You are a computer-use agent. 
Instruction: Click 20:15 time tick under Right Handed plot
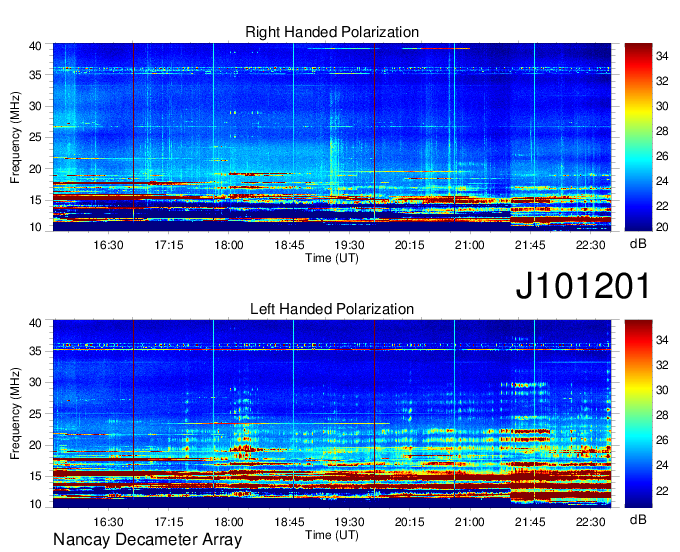point(409,245)
